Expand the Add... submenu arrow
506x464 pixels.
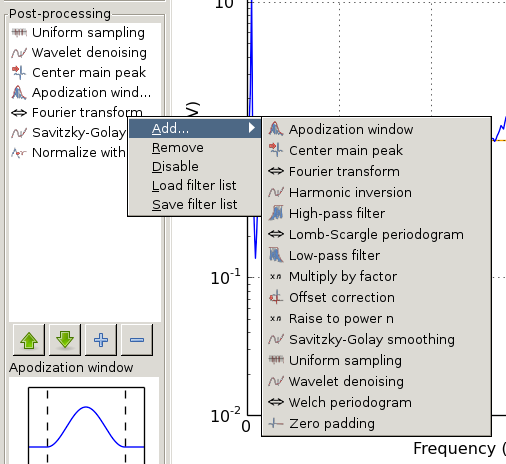(252, 128)
